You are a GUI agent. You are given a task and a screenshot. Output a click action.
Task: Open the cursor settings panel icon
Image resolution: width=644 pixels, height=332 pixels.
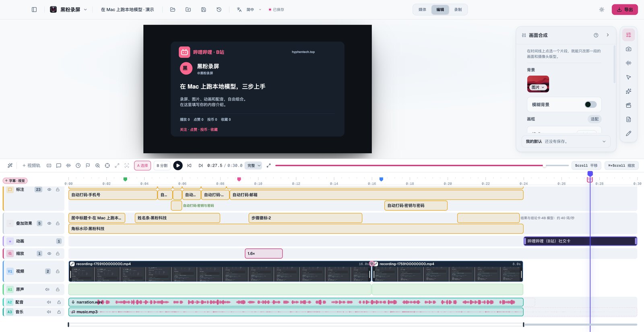[x=629, y=77]
